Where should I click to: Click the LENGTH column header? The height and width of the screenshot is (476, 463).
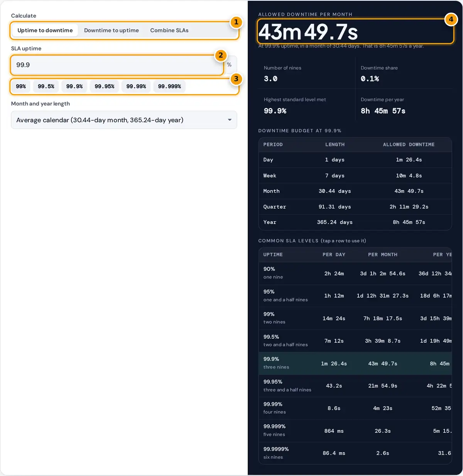pos(335,145)
